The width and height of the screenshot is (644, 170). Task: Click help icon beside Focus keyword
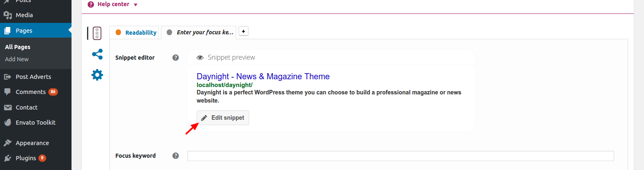(x=176, y=156)
